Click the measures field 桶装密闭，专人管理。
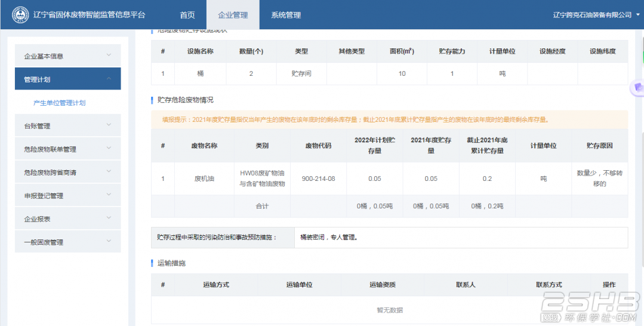 (461, 237)
